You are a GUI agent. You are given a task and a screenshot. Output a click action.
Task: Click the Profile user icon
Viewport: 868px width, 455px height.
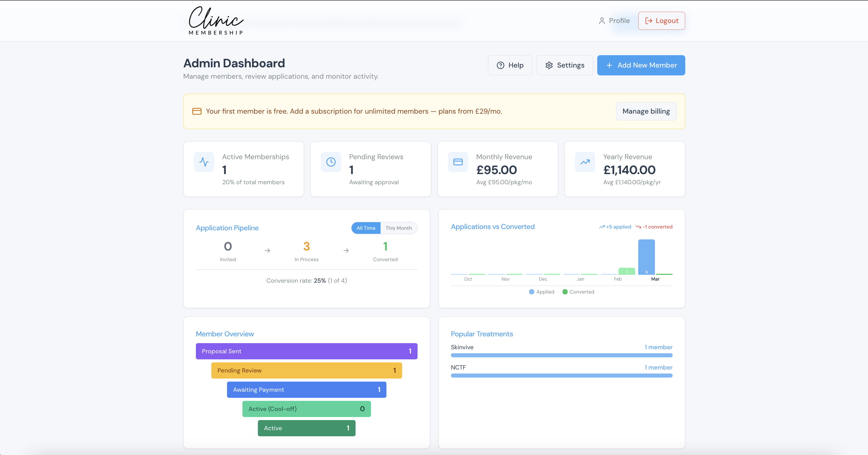point(602,21)
